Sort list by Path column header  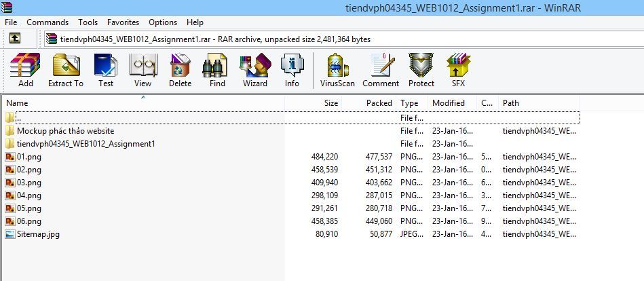(x=539, y=102)
